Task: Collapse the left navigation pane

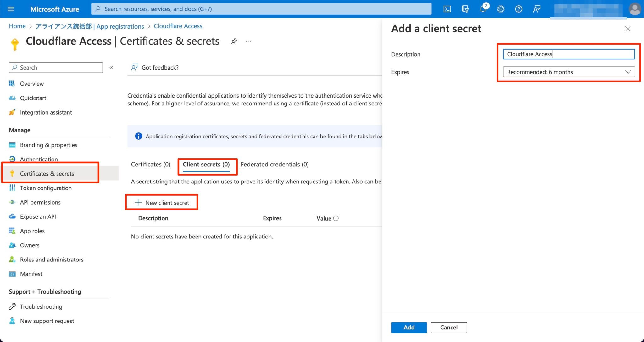Action: coord(111,67)
